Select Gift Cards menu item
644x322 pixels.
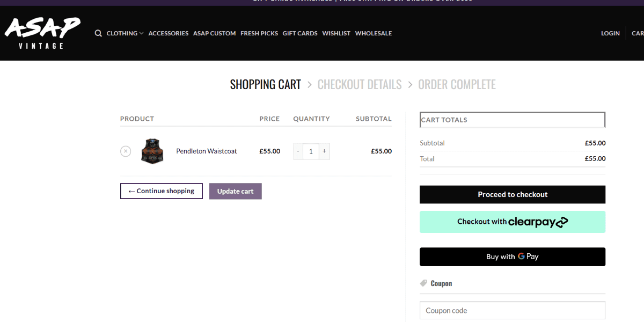(x=300, y=33)
